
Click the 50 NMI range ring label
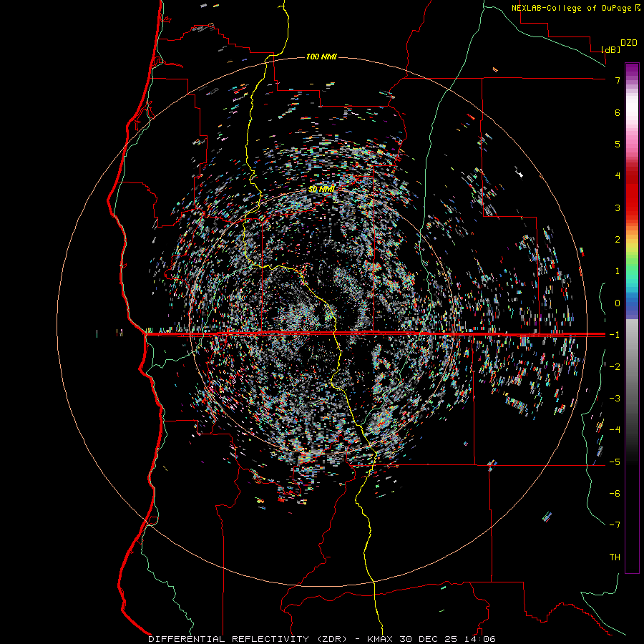click(x=321, y=189)
